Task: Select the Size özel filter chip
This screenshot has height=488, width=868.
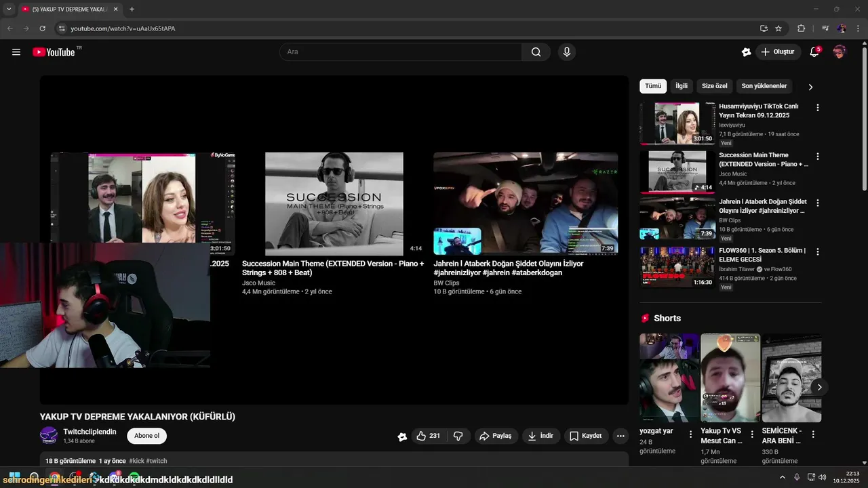Action: pos(715,86)
